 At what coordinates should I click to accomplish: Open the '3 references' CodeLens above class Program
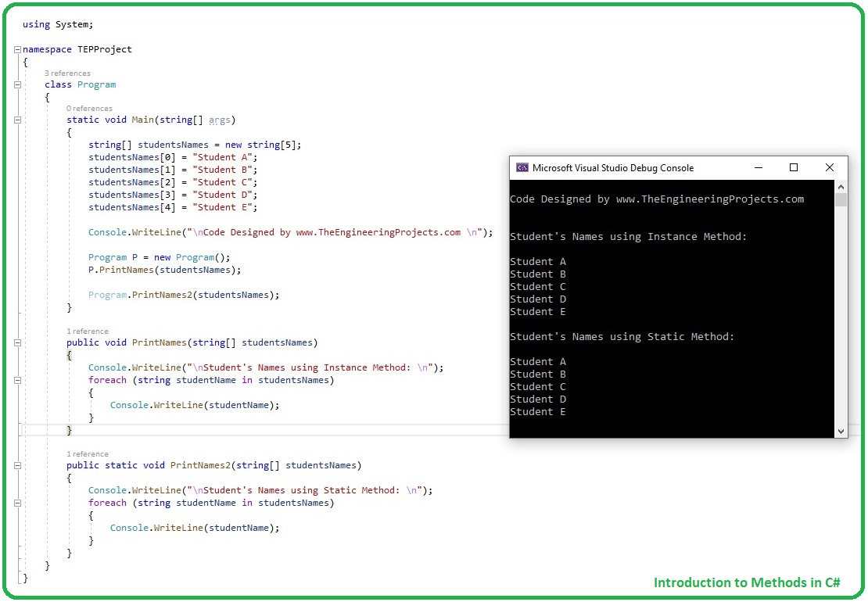click(x=67, y=73)
